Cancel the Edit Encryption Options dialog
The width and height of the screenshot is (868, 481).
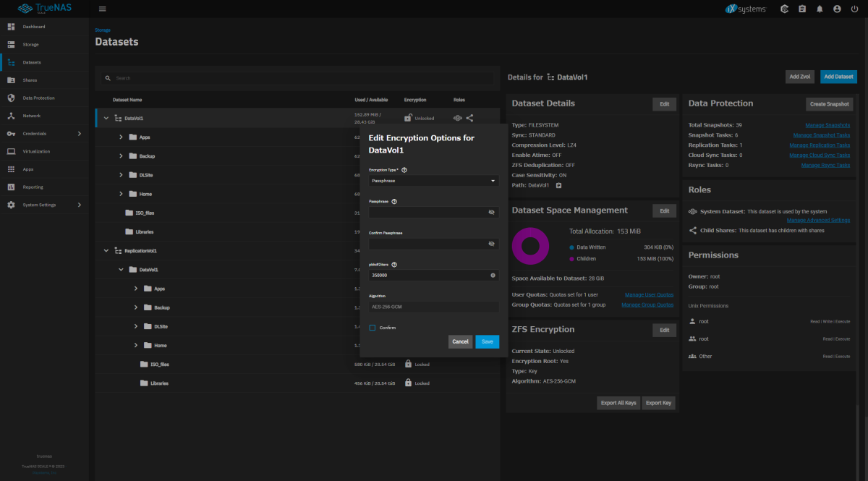point(460,341)
